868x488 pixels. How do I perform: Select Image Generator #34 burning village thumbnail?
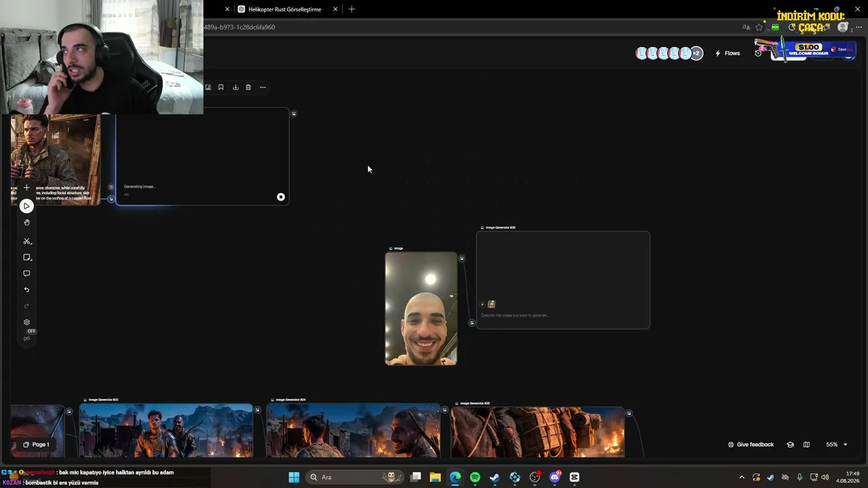[x=353, y=430]
